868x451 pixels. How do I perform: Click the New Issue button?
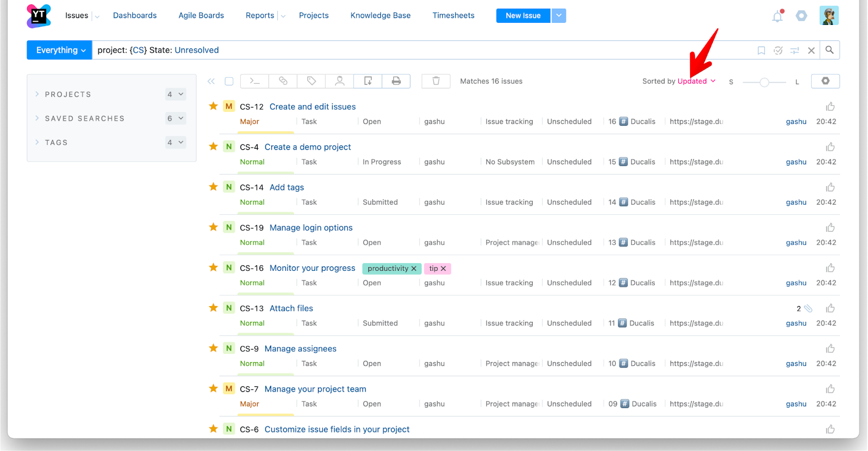523,16
